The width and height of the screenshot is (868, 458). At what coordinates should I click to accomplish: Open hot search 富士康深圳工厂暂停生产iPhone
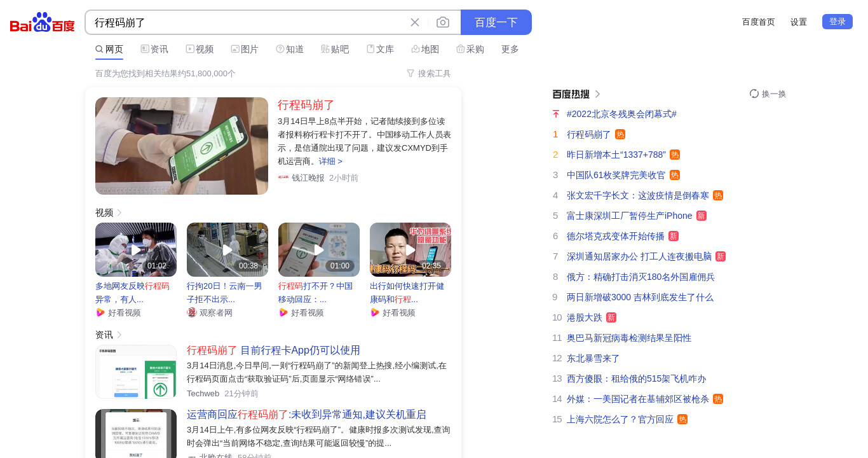[x=630, y=216]
